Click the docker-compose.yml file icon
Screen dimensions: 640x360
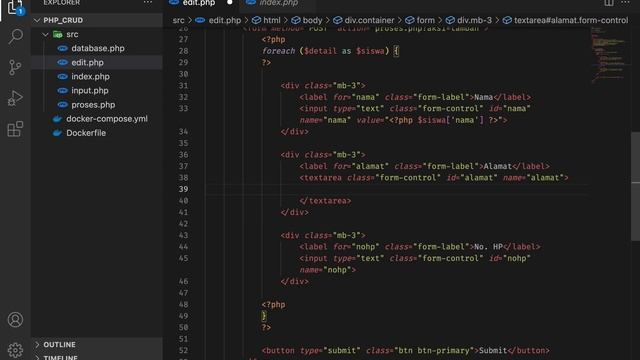click(57, 119)
